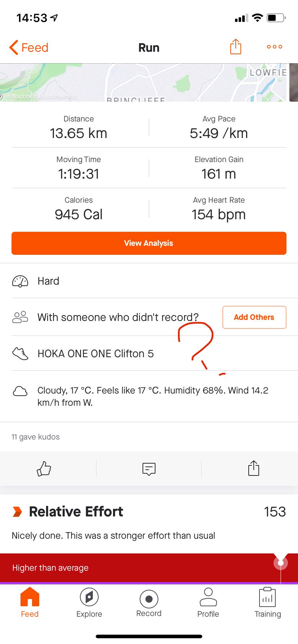This screenshot has height=644, width=298.
Task: Open the Record tab
Action: pos(149,603)
